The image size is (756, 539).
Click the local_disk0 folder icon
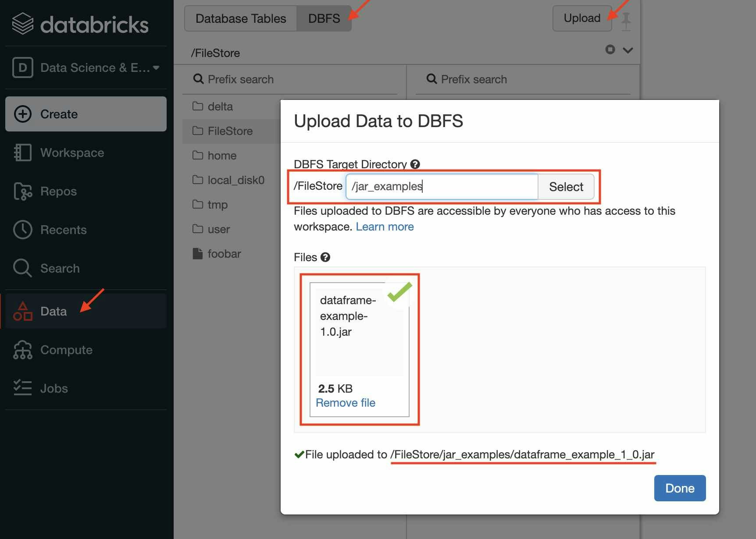tap(198, 180)
